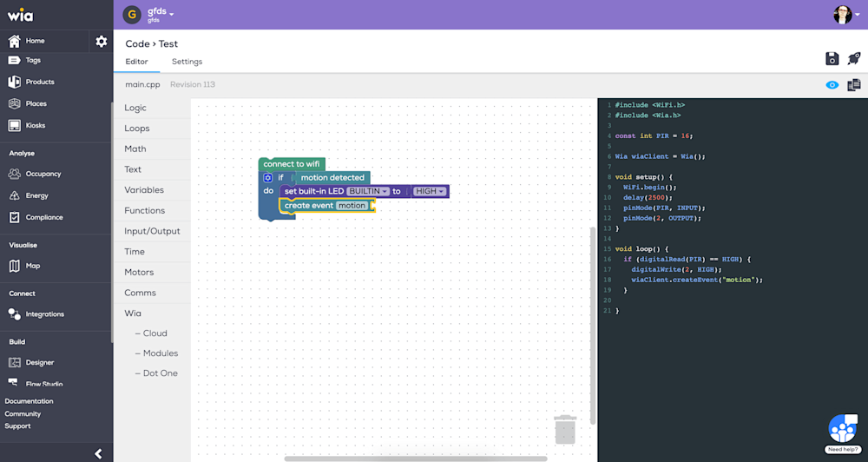This screenshot has height=462, width=868.
Task: Click the Map icon
Action: click(x=15, y=266)
